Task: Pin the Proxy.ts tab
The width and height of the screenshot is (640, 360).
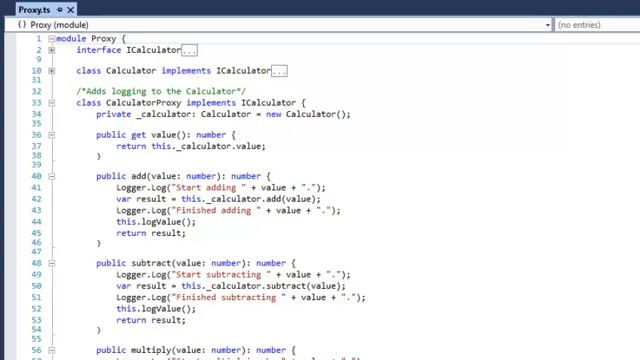Action: (60, 9)
